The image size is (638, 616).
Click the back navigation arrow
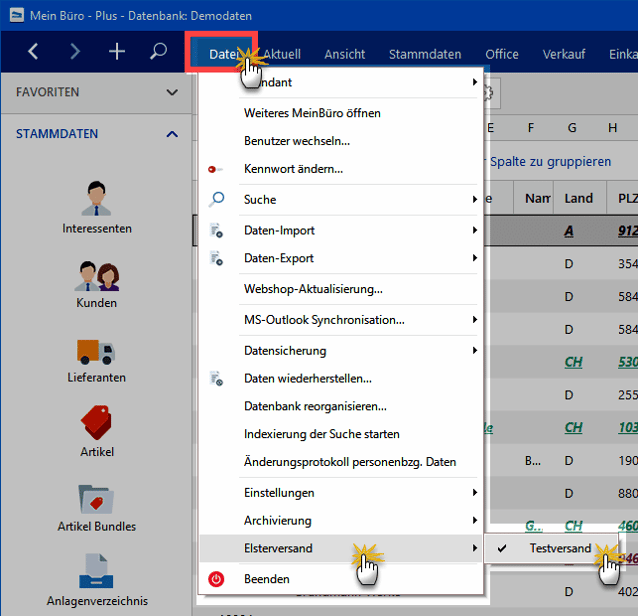pyautogui.click(x=34, y=52)
